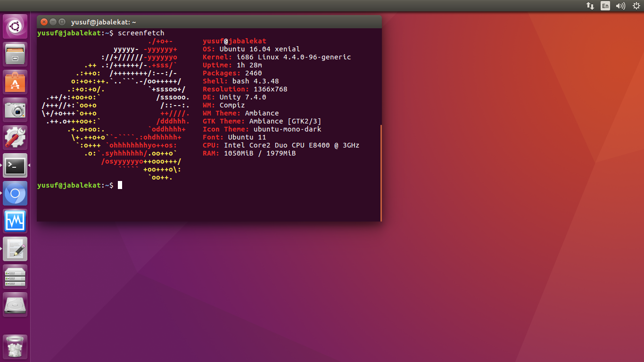Select the Terminal icon in the launcher

click(15, 165)
